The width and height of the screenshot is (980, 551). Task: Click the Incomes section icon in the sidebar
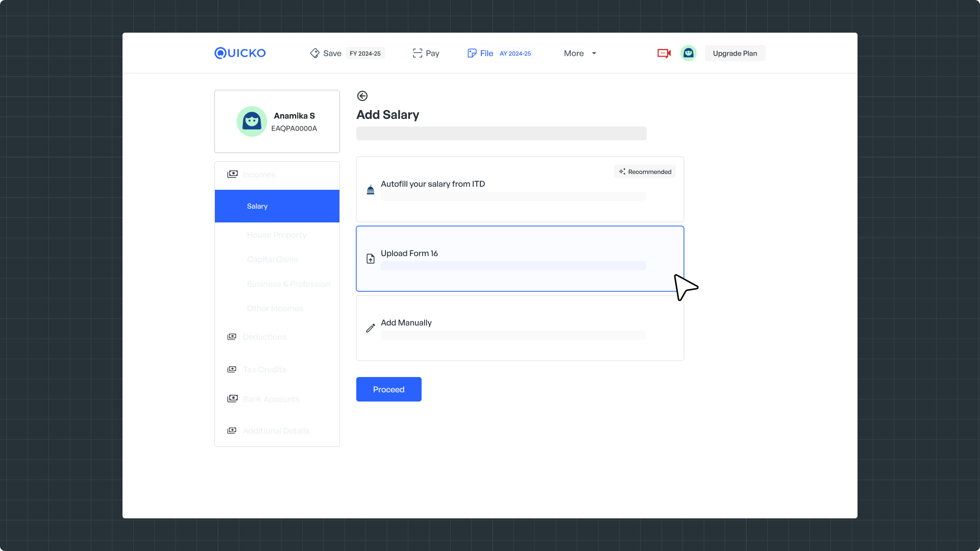point(232,174)
